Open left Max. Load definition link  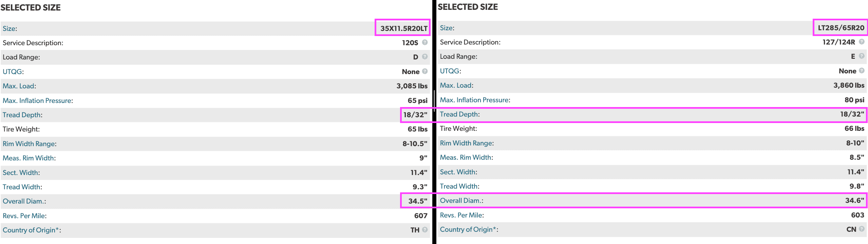click(19, 86)
